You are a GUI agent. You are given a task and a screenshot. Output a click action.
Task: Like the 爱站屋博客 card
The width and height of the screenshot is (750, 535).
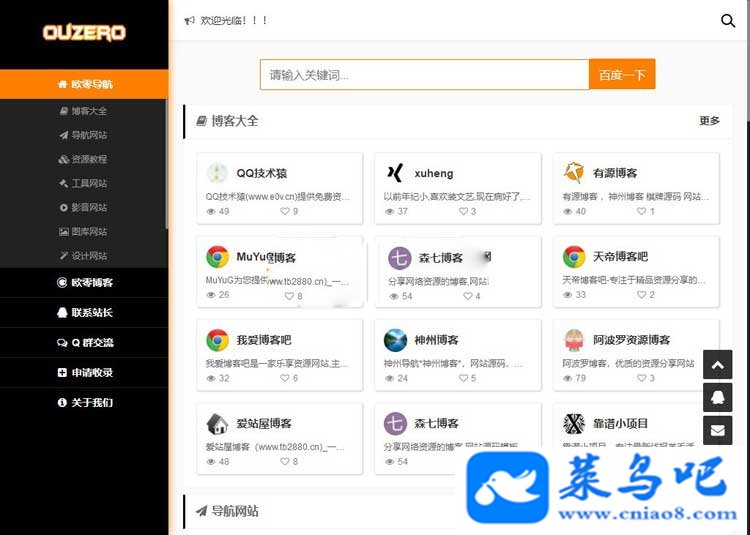point(285,462)
